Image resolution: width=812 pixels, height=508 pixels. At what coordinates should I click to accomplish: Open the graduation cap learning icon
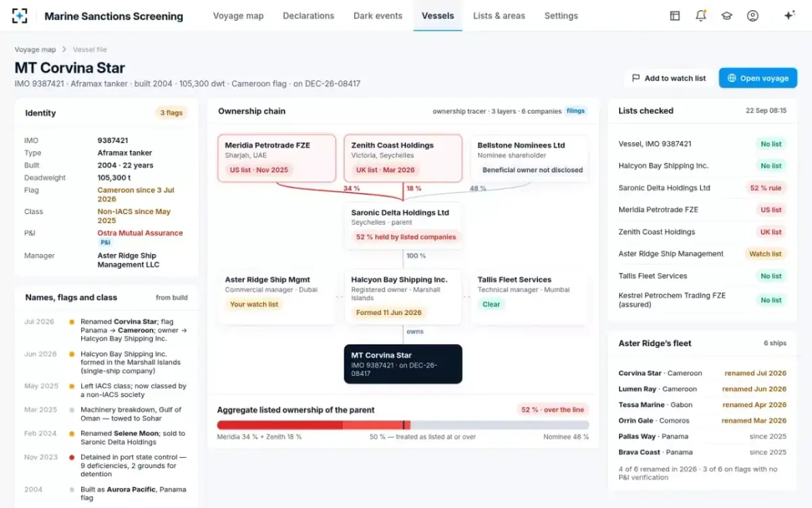coord(727,16)
